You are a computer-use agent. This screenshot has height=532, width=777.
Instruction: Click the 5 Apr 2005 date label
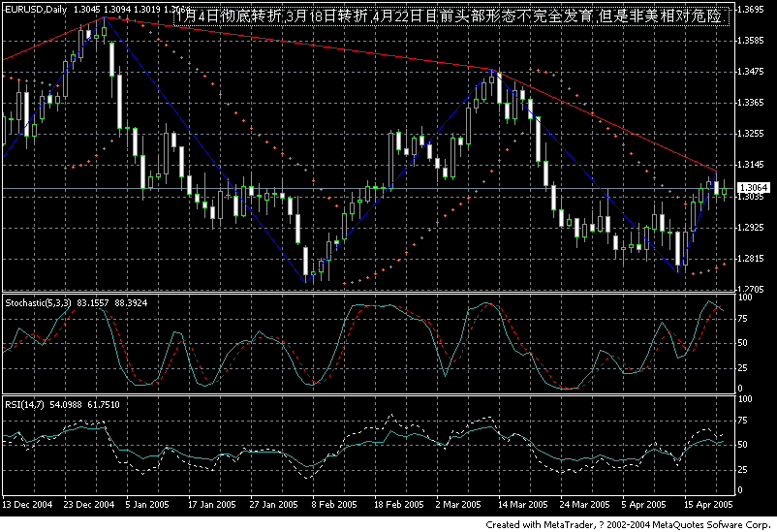[x=643, y=504]
